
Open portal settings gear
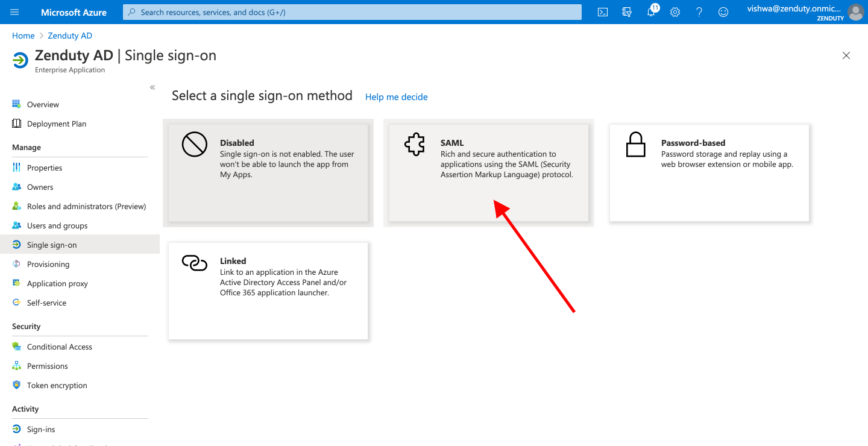tap(675, 12)
